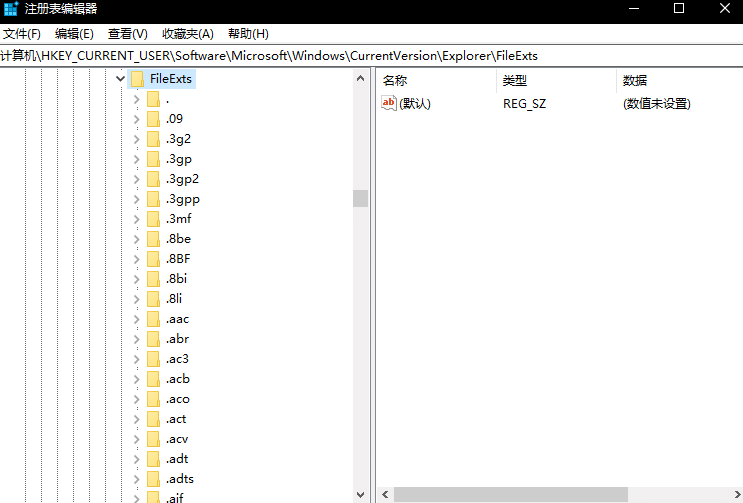Expand the .abr key
743x503 pixels.
pyautogui.click(x=137, y=339)
